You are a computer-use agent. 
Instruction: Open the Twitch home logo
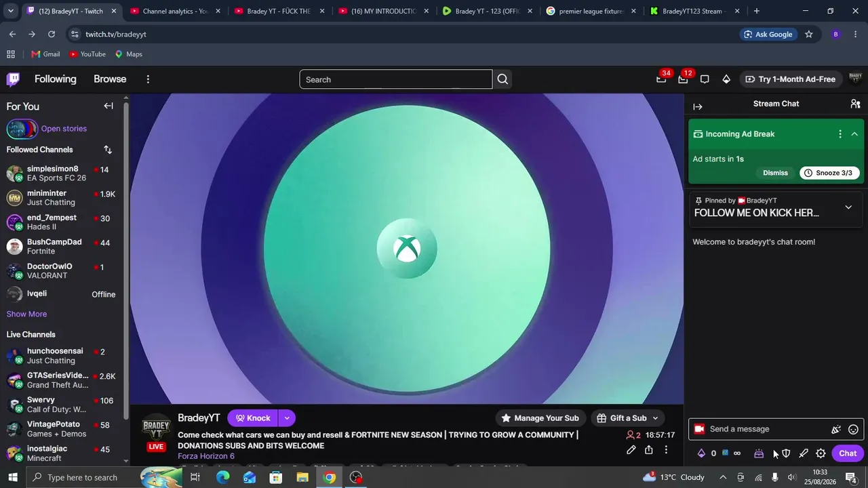[13, 79]
